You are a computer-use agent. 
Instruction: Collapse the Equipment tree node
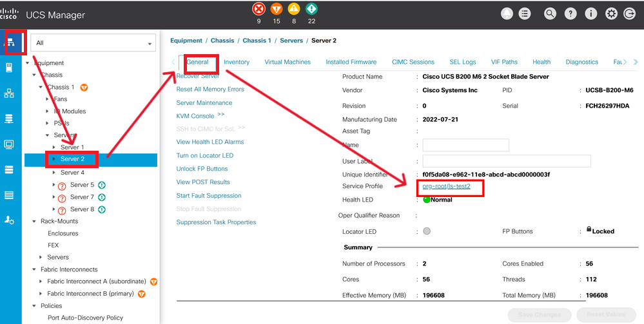coord(28,63)
